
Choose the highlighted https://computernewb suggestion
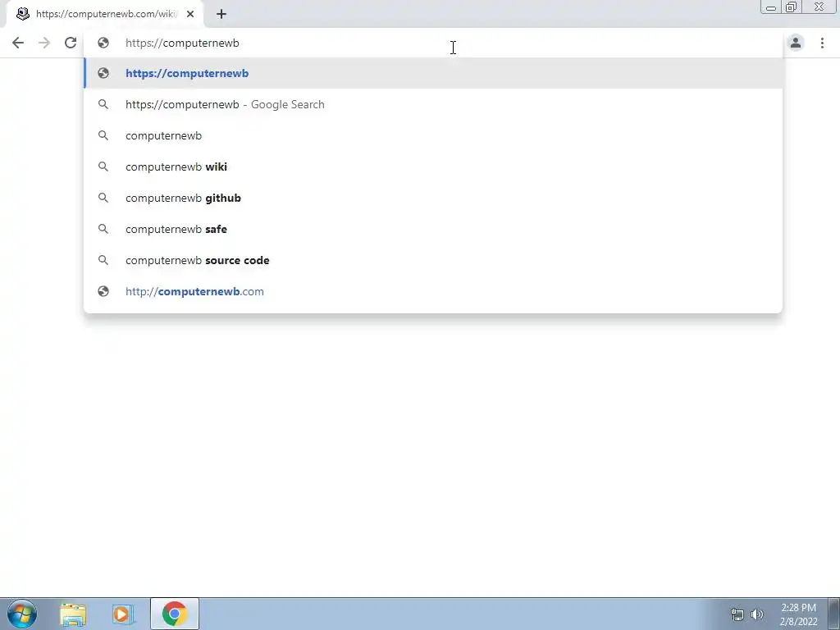pyautogui.click(x=433, y=73)
